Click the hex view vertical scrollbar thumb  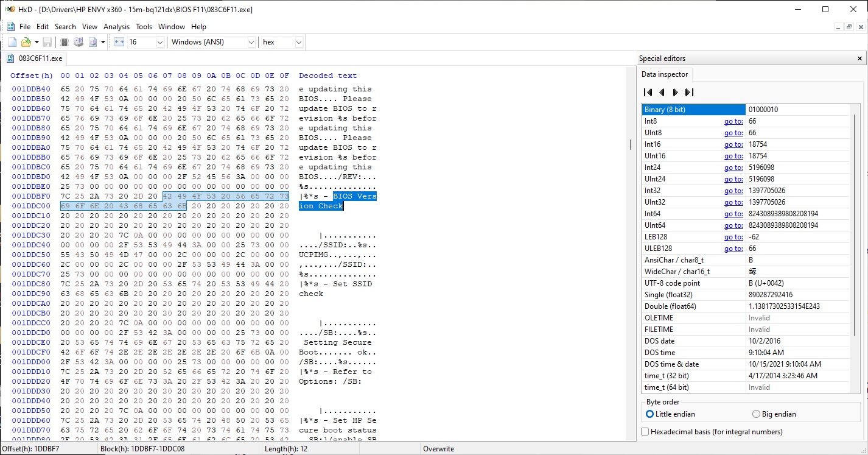click(x=631, y=144)
